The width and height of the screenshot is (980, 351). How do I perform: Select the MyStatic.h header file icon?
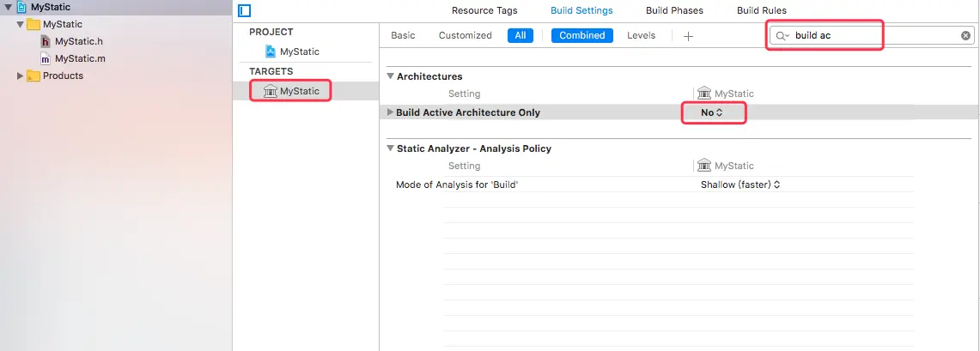point(46,41)
